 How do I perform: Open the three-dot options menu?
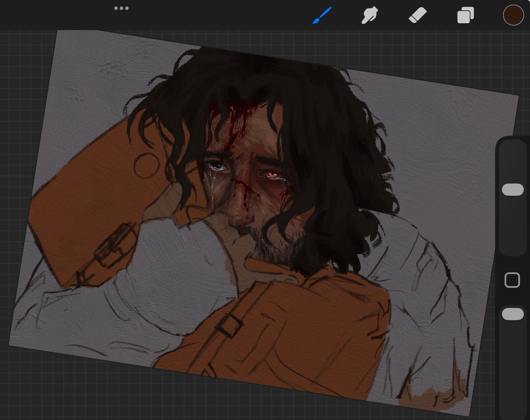(x=121, y=8)
